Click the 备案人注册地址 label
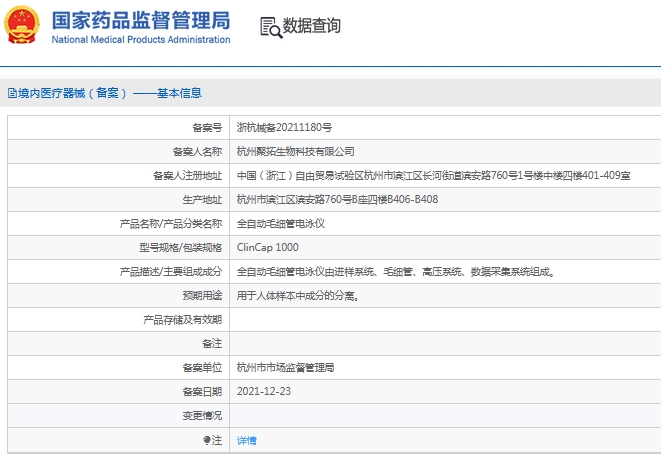 point(188,175)
